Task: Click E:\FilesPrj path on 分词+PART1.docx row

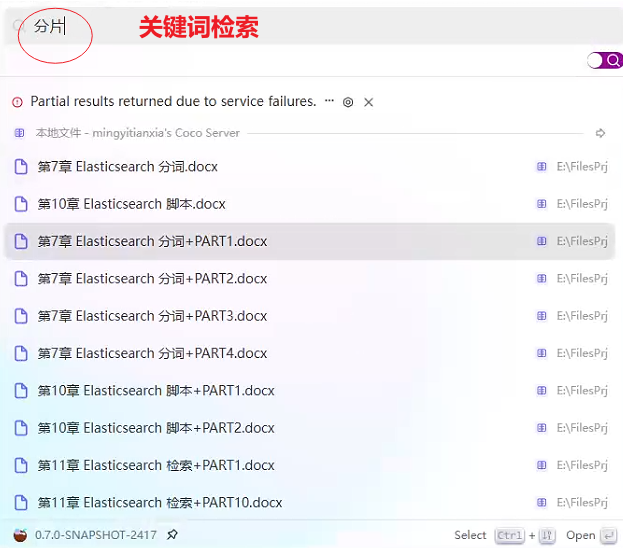Action: point(582,241)
